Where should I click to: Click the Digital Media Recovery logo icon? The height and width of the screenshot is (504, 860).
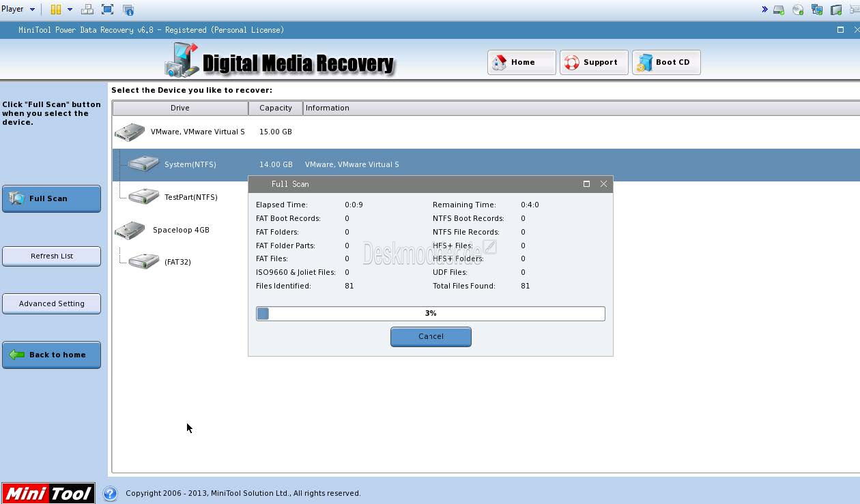182,60
